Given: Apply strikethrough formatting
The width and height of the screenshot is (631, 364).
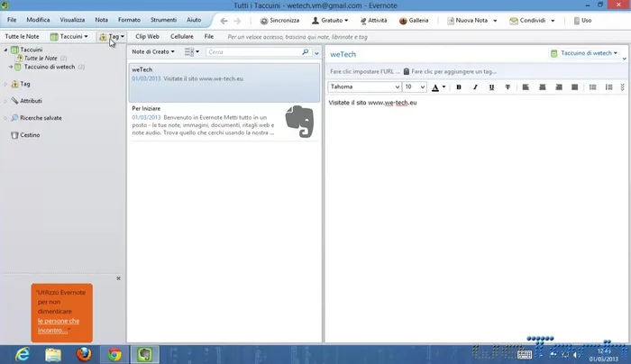Looking at the screenshot, I should pyautogui.click(x=508, y=87).
